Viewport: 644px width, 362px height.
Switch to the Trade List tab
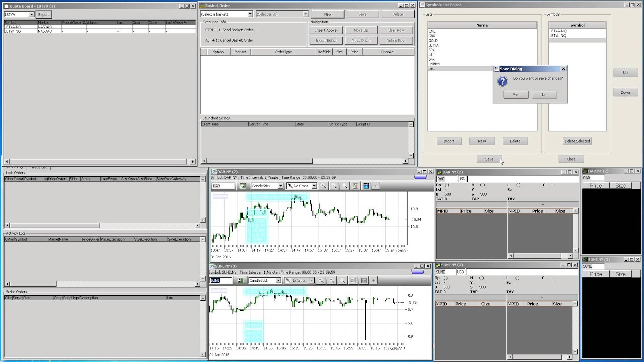pyautogui.click(x=39, y=167)
